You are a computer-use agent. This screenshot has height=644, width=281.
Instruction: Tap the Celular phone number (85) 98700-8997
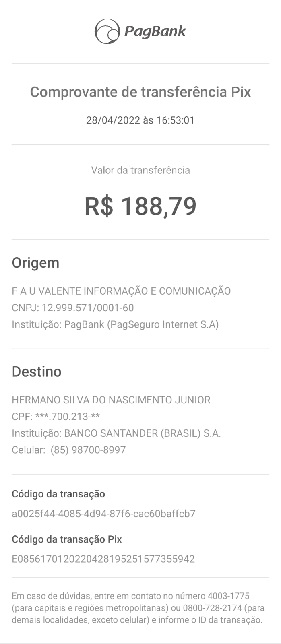88,450
